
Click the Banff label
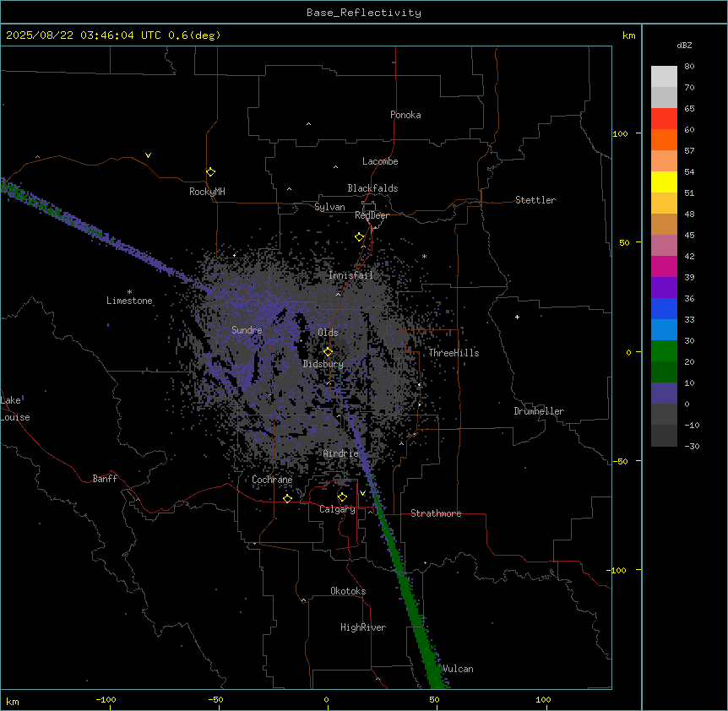coord(105,479)
